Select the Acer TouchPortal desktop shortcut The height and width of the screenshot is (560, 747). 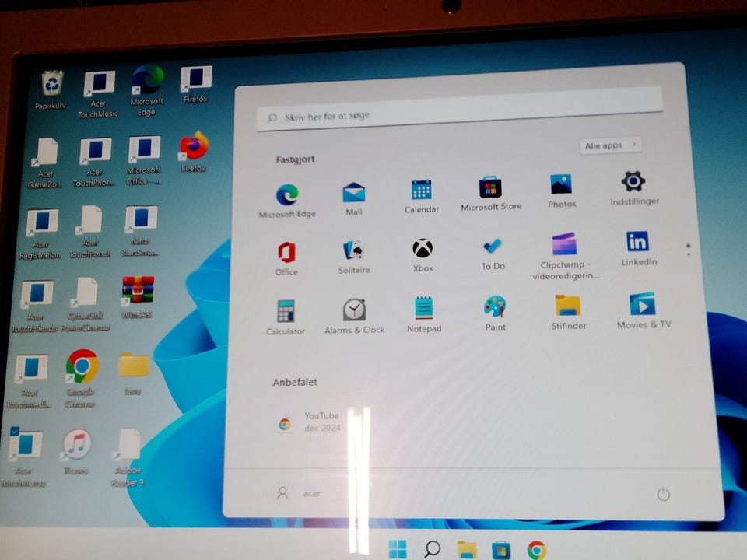[89, 232]
